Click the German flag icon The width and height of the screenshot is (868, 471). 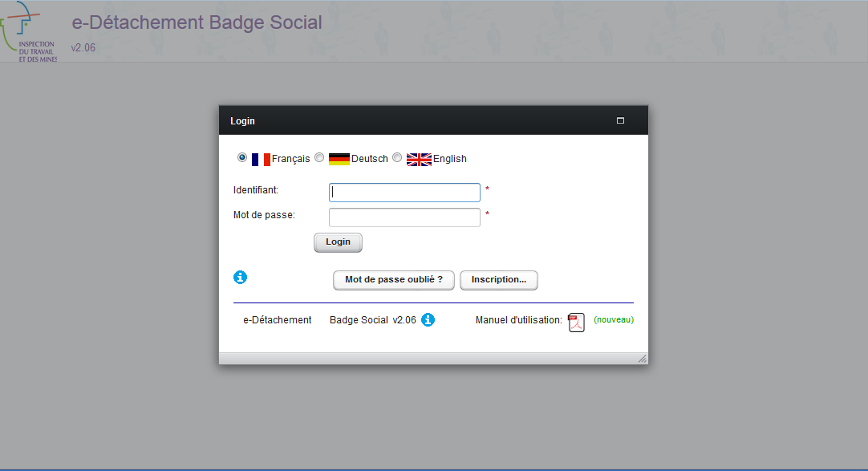[x=339, y=160]
